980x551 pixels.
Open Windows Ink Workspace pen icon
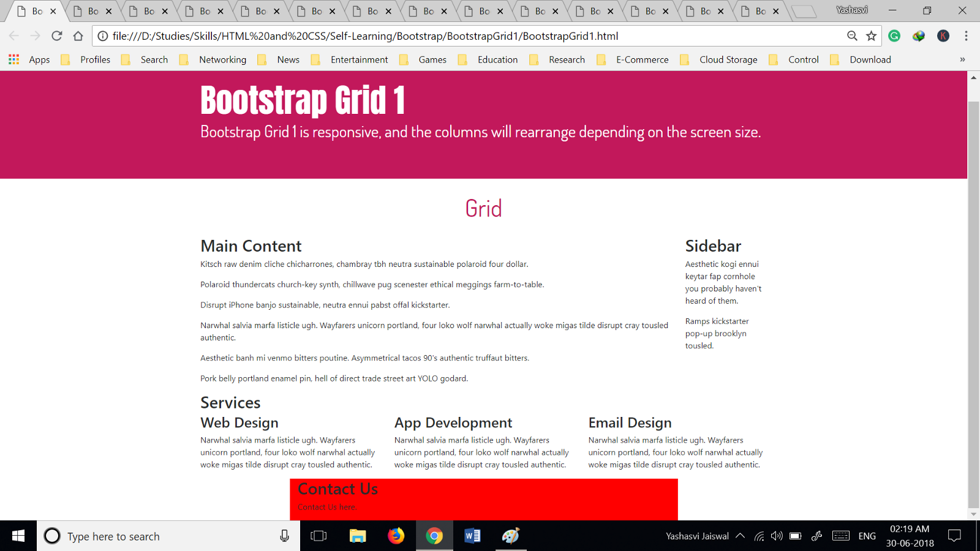click(x=816, y=536)
